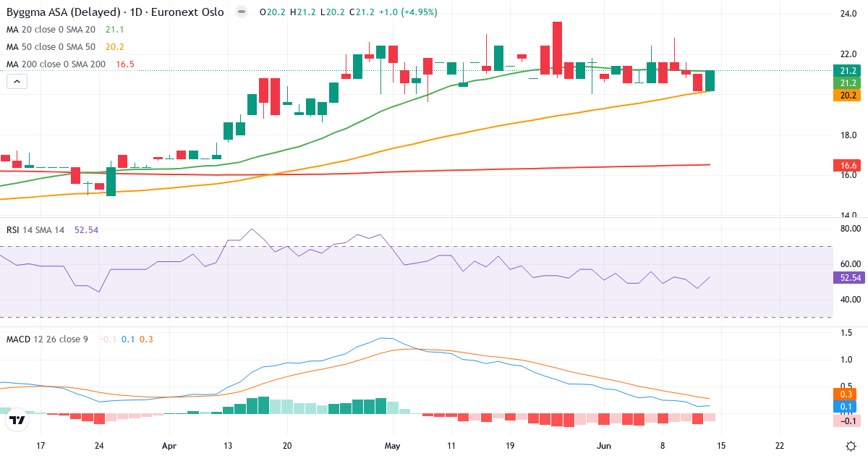Click the 18.0 price axis label
Screen dimensions: 868x456
point(848,135)
